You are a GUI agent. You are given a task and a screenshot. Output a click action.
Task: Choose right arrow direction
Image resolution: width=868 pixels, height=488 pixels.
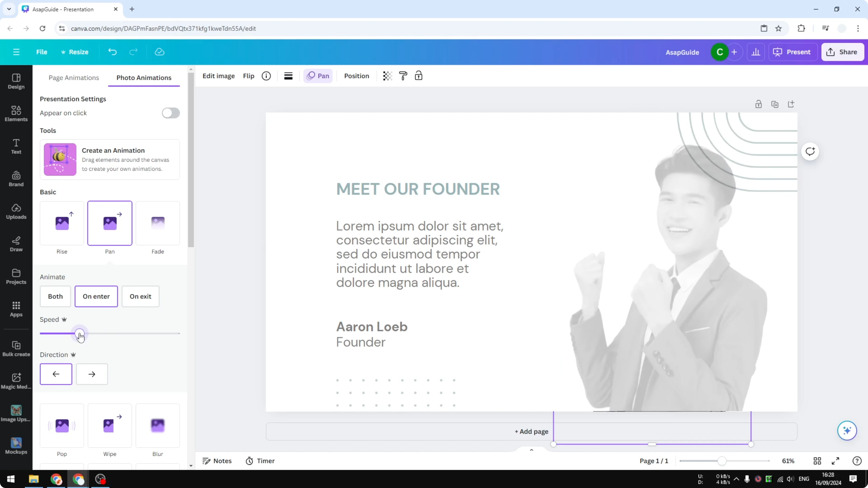[92, 374]
